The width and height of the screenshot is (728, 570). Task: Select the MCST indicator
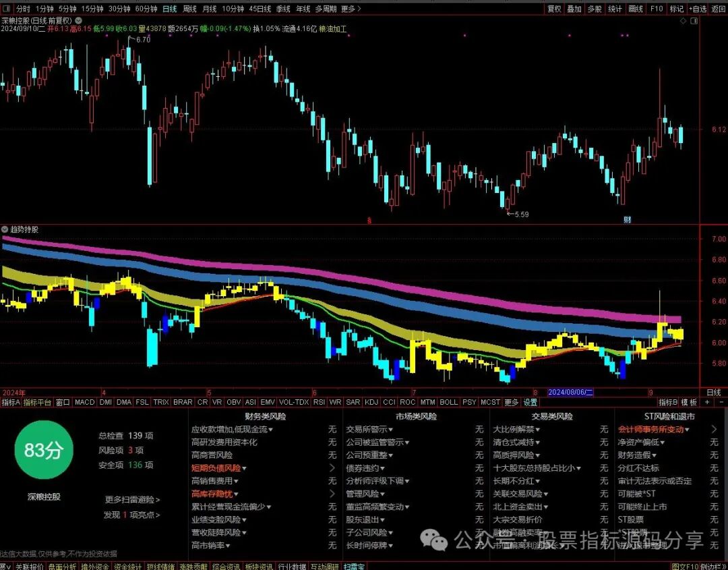pos(490,402)
